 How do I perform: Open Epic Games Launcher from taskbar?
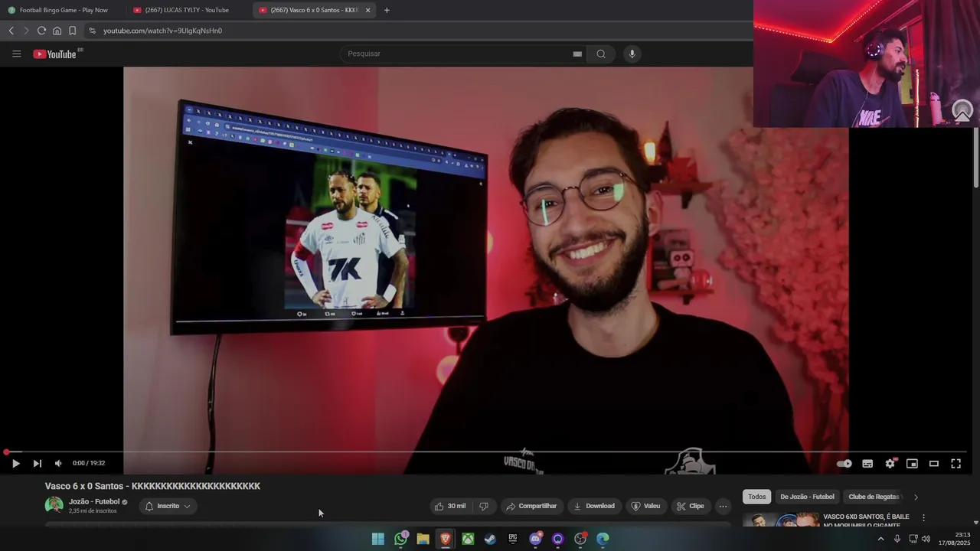point(513,539)
